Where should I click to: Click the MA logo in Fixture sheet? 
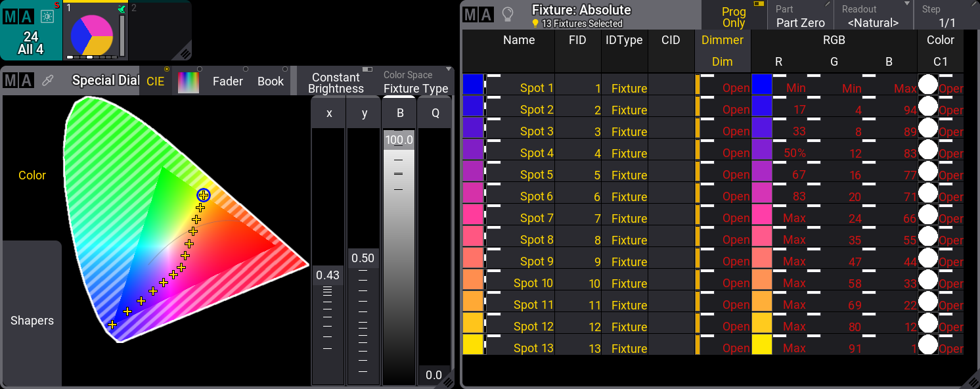point(478,15)
